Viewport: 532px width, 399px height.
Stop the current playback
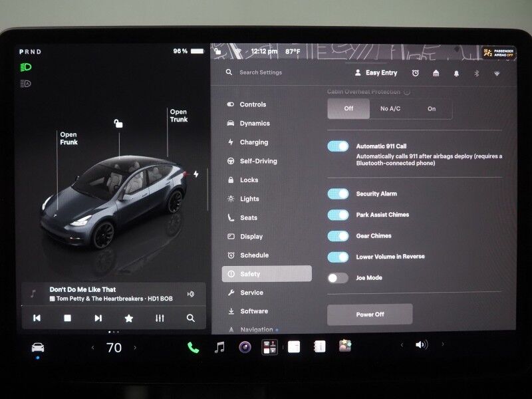(68, 318)
